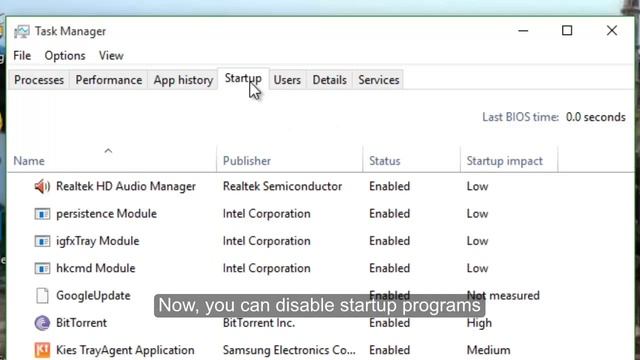Viewport: 640px width, 360px height.
Task: Click Intel Corporation in the hkcmd Module row
Action: coord(267,269)
